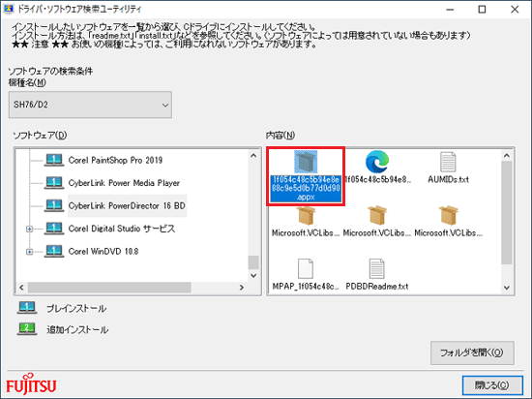Image resolution: width=532 pixels, height=399 pixels.
Task: Select the PDBDReadme.txt document icon
Action: (x=376, y=268)
